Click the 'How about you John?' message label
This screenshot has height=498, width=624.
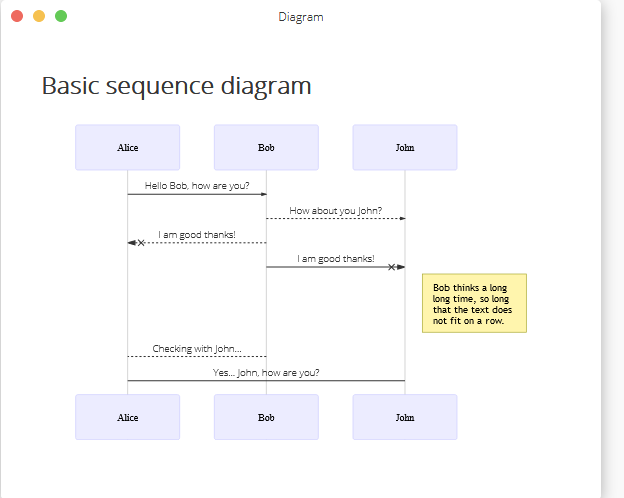pos(335,210)
